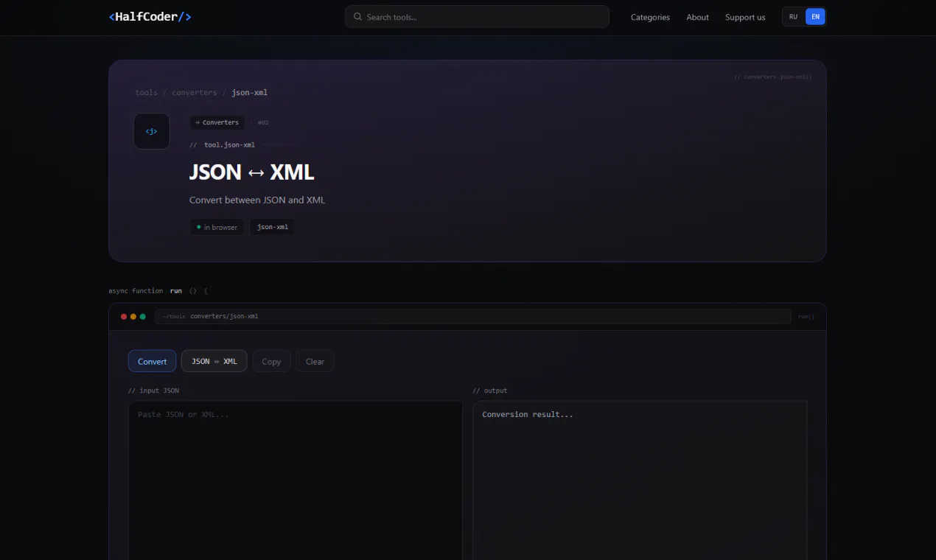The height and width of the screenshot is (560, 936).
Task: Click the converters.json-xml() corner comment
Action: pos(773,77)
